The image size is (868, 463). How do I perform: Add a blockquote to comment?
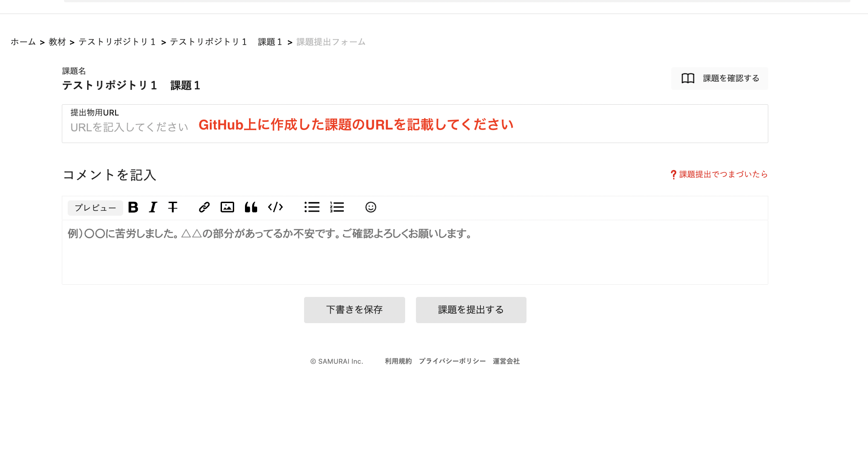pos(251,207)
